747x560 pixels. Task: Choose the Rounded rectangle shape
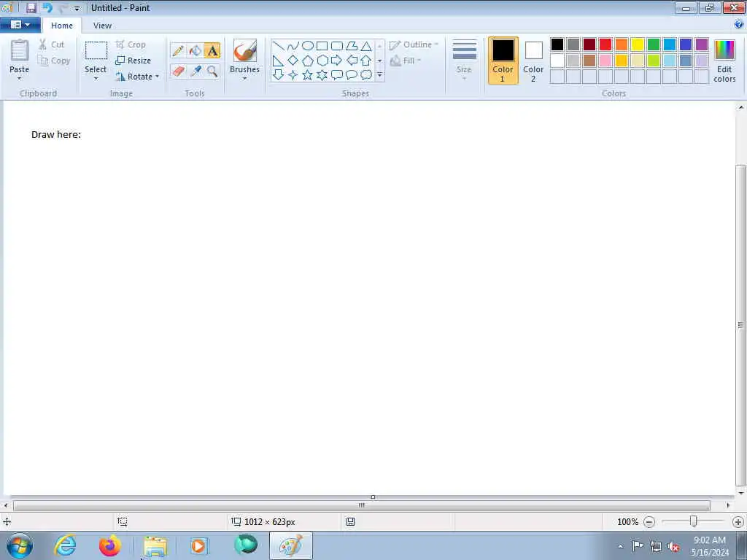[x=337, y=46]
